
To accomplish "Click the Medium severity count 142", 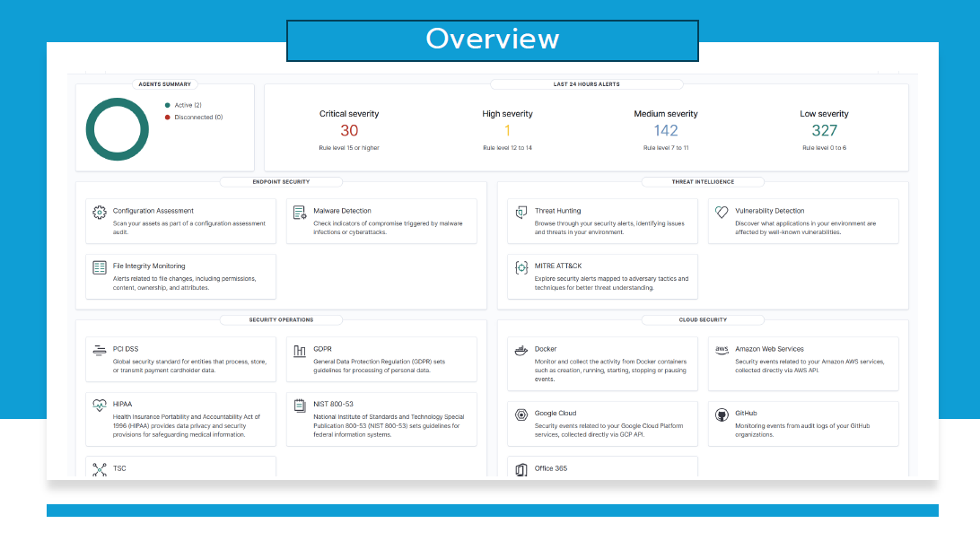I will pos(665,131).
